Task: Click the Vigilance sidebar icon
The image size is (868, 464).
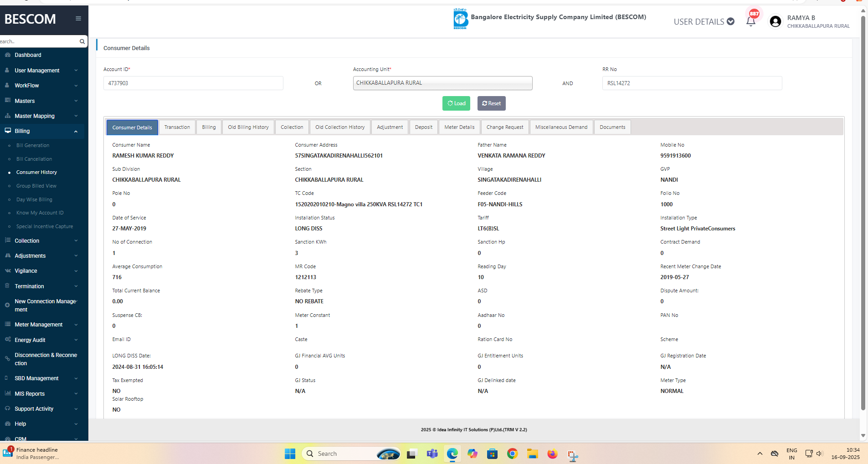Action: click(x=8, y=271)
